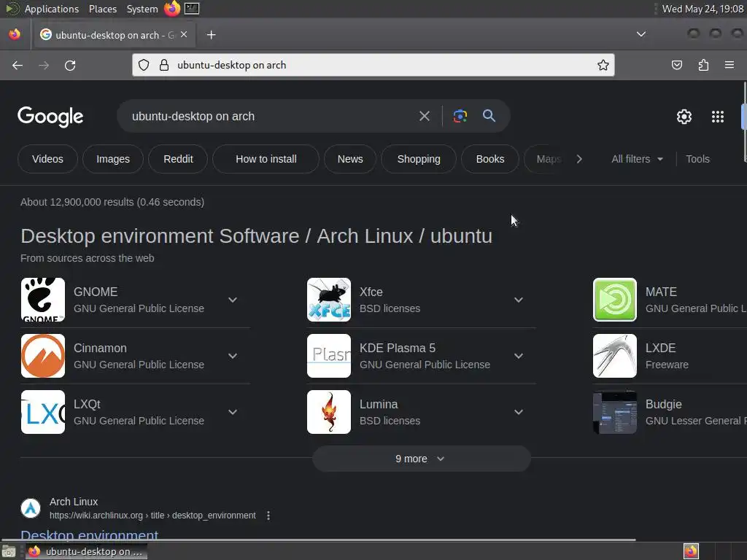The width and height of the screenshot is (747, 560).
Task: Expand the Xfce entry chevron
Action: tap(519, 300)
